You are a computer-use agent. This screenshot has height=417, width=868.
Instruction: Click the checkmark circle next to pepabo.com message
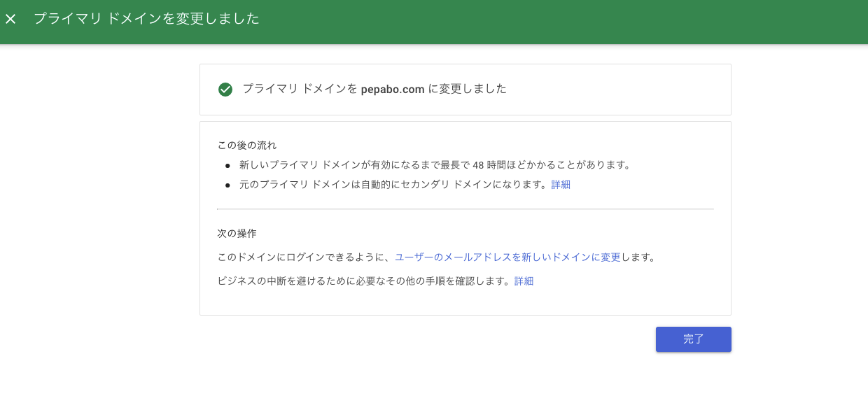[x=225, y=90]
